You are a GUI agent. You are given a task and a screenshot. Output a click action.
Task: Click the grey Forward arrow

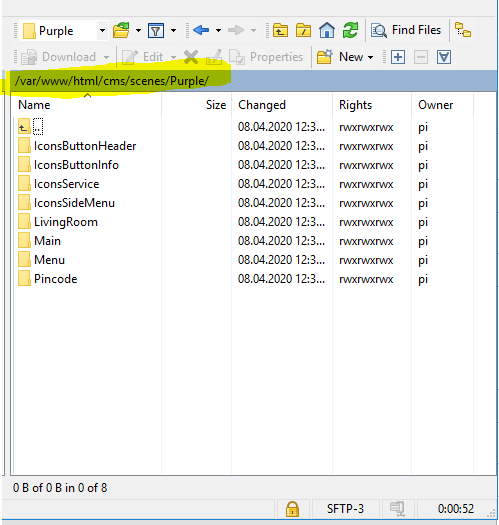pyautogui.click(x=236, y=30)
